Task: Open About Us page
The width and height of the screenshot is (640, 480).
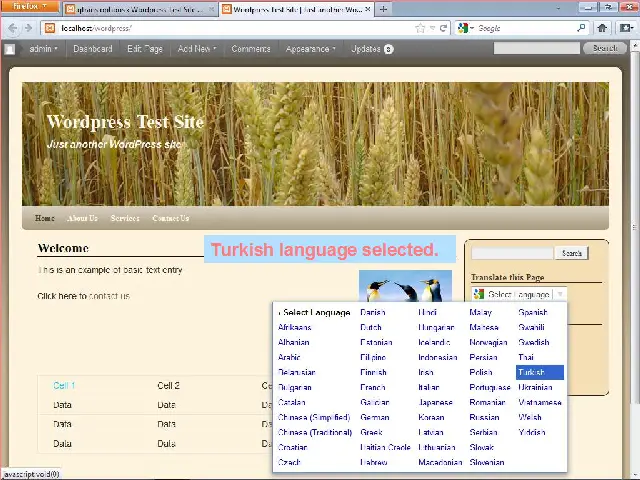Action: 82,218
